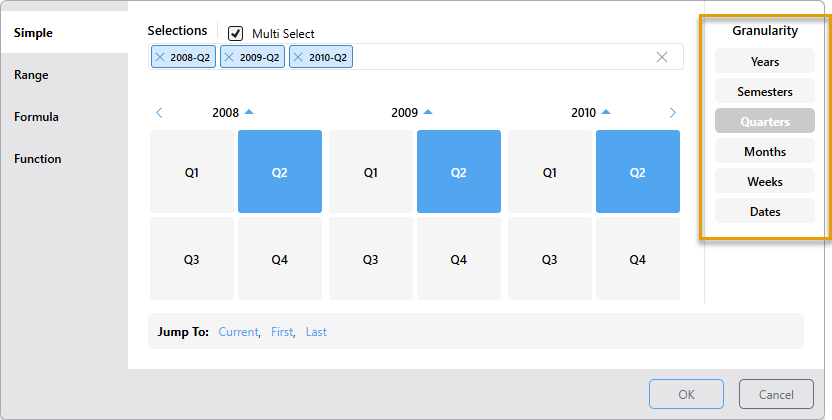The width and height of the screenshot is (832, 420).
Task: Expand the 2008 year arrow
Action: pos(249,112)
